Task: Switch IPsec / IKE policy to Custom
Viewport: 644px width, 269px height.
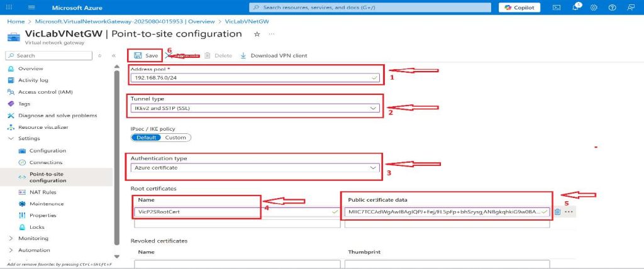Action: tap(175, 137)
